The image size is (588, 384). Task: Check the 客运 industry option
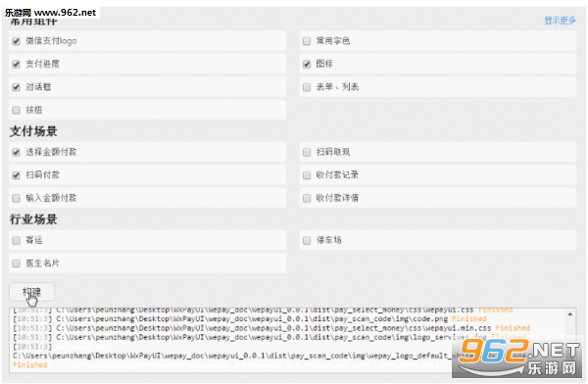pos(16,240)
